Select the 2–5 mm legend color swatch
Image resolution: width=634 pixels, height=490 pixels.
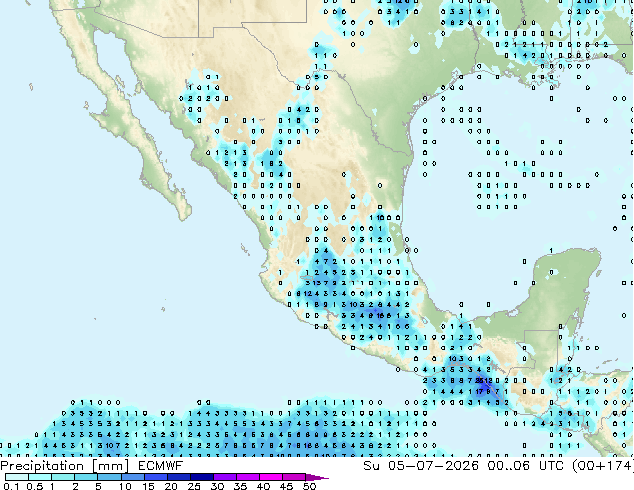(86, 477)
